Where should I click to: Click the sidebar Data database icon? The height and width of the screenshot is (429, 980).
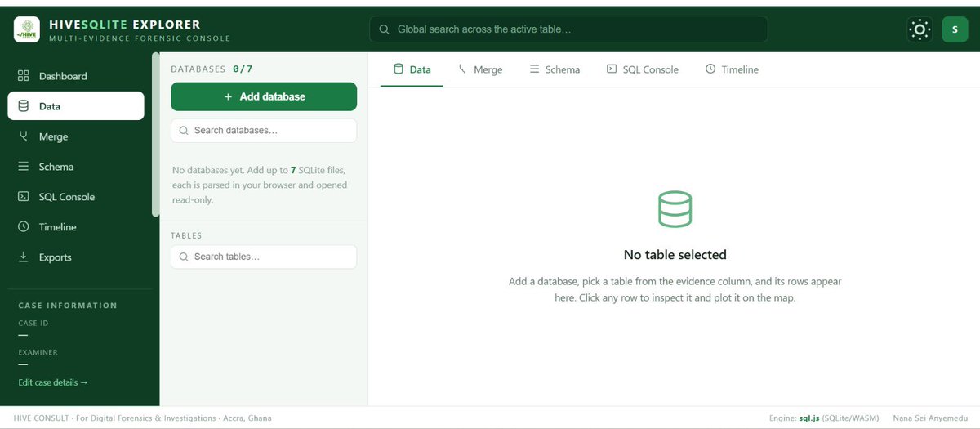pyautogui.click(x=23, y=106)
